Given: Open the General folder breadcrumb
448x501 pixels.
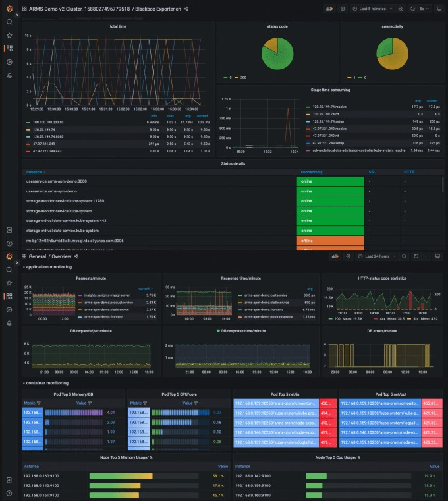Looking at the screenshot, I should click(38, 256).
